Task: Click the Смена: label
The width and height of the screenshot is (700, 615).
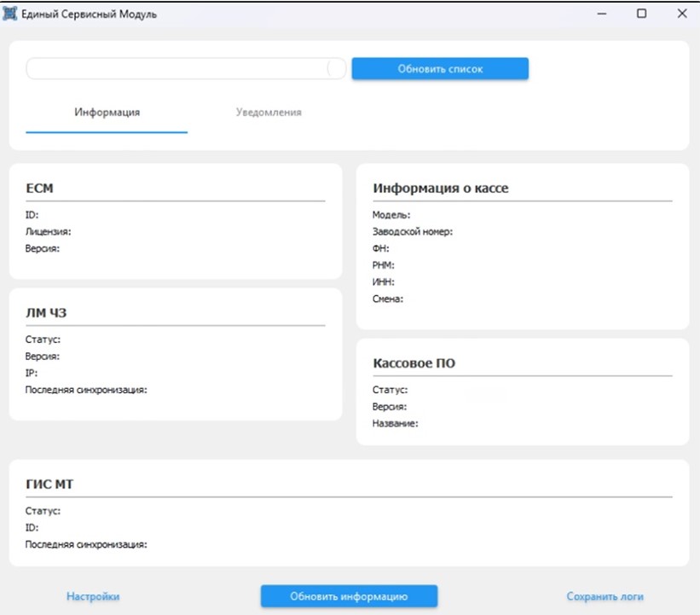Action: tap(388, 299)
